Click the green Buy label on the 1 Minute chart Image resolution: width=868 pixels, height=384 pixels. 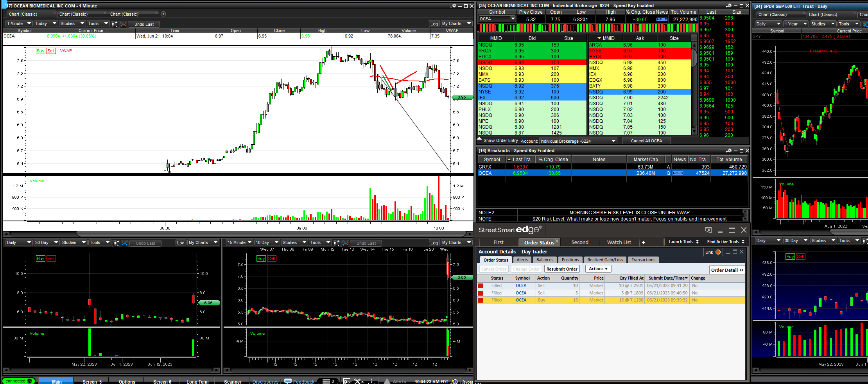(40, 51)
